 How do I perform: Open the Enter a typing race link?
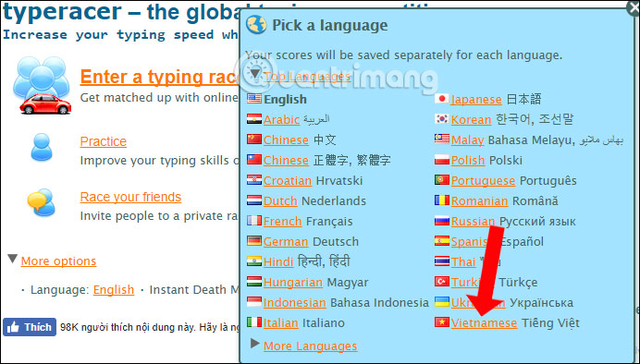click(x=160, y=77)
